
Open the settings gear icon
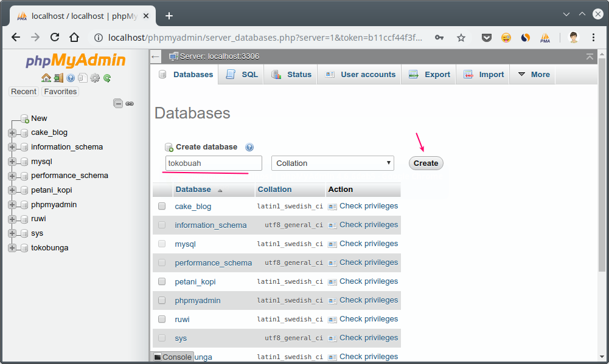pos(94,78)
